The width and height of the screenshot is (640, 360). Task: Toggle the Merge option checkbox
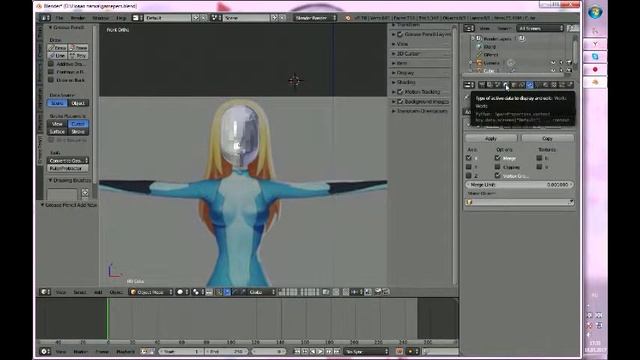(x=498, y=158)
